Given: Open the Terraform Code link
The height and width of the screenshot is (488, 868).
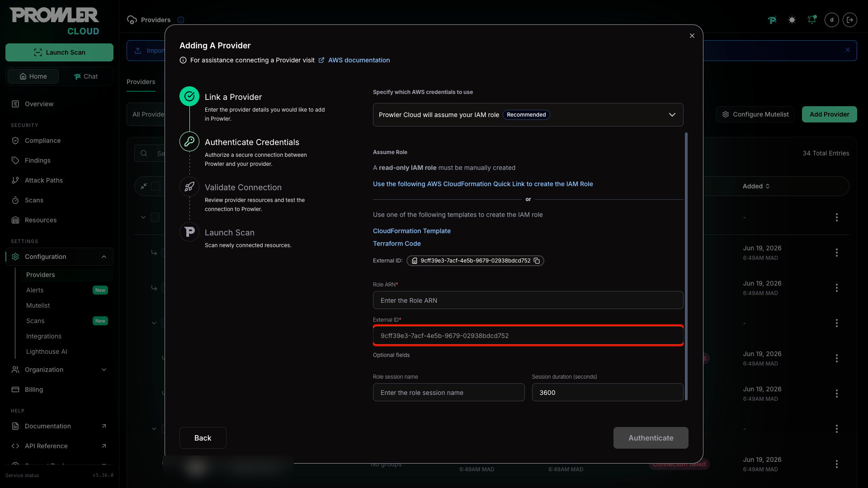Looking at the screenshot, I should tap(396, 244).
